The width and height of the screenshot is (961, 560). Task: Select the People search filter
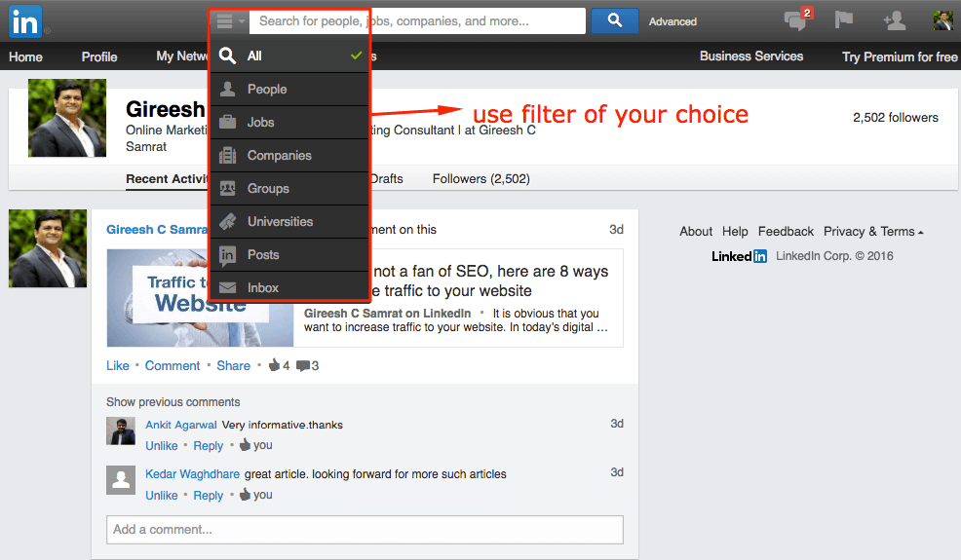pyautogui.click(x=289, y=89)
